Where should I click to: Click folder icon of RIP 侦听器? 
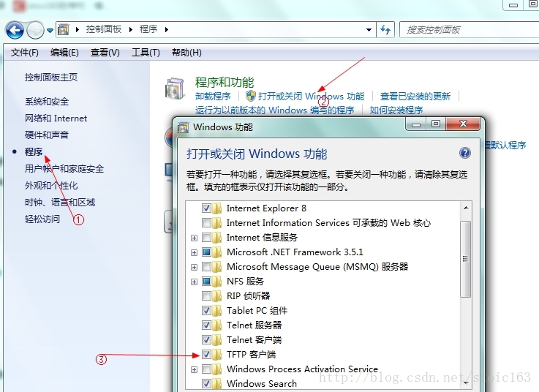coord(216,296)
